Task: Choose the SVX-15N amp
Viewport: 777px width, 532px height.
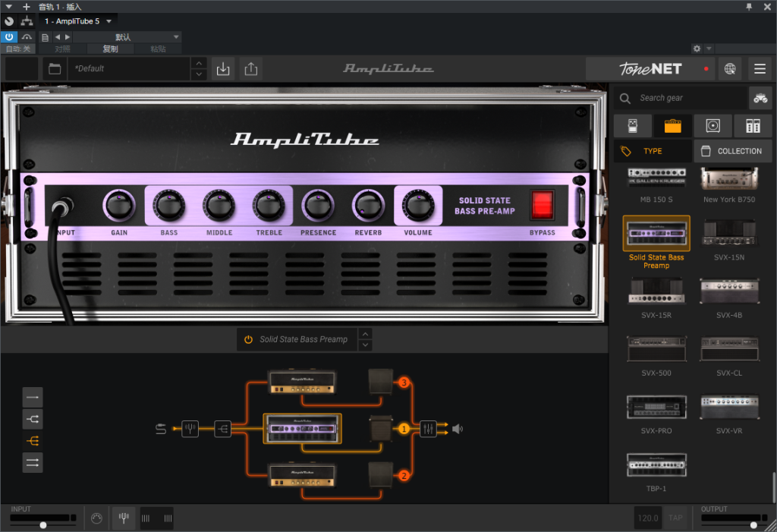Action: [729, 240]
